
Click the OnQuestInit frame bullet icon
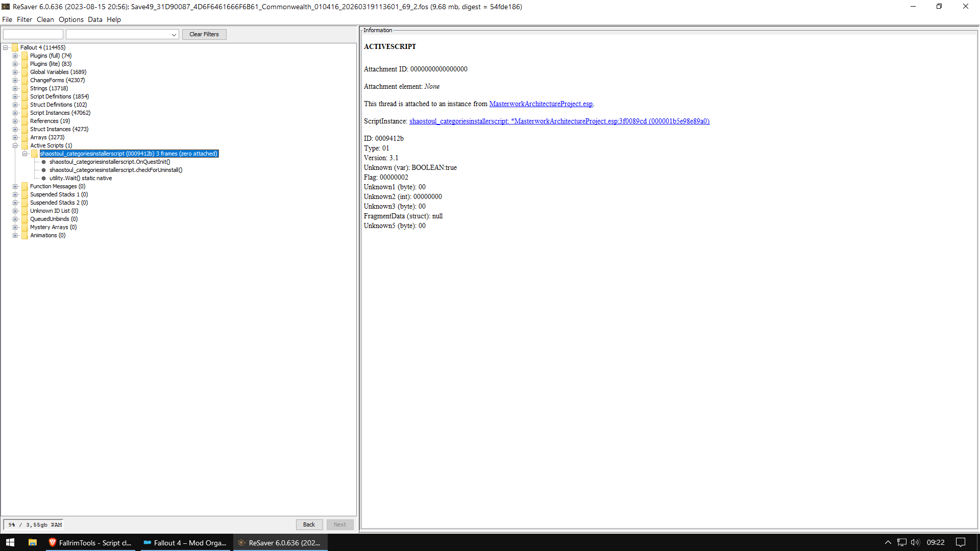tap(44, 162)
